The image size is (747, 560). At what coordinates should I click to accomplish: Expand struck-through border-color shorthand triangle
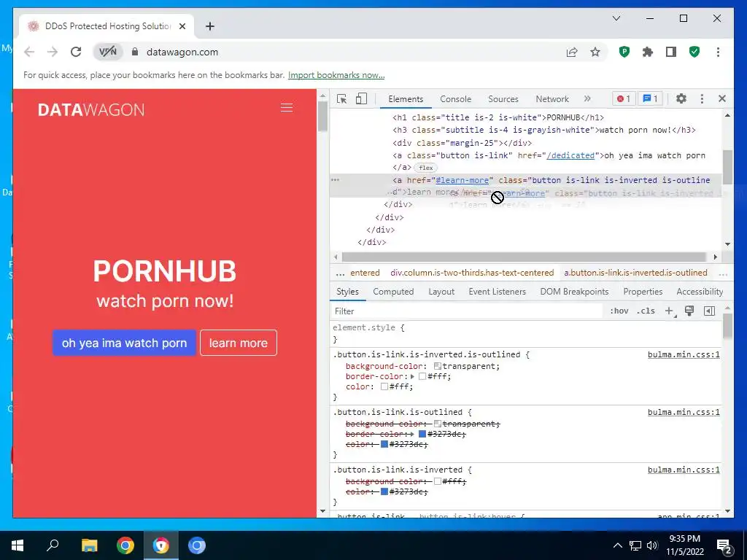(413, 434)
